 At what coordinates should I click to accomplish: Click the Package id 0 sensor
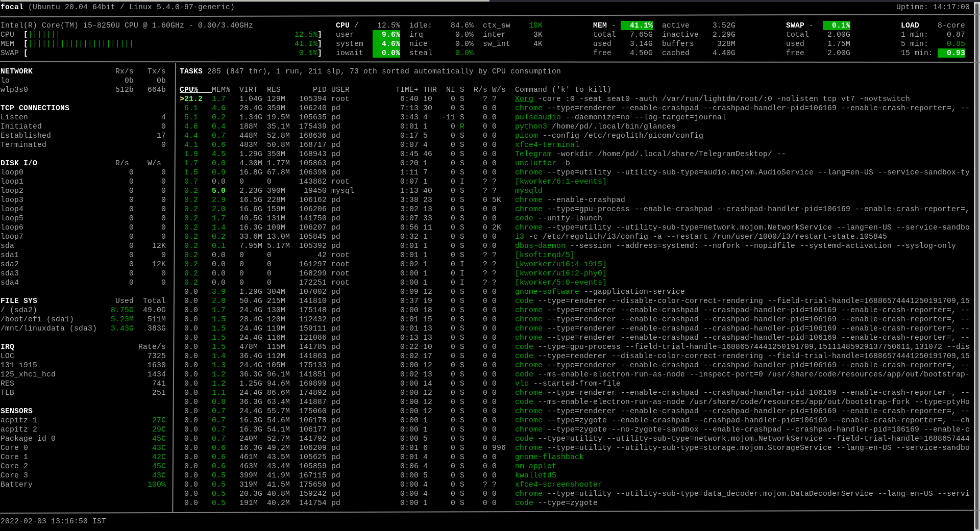83,439
